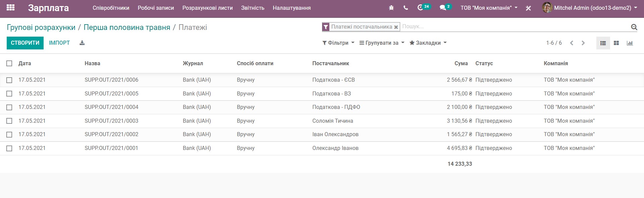644x198 pixels.
Task: Switch to list view
Action: (603, 43)
